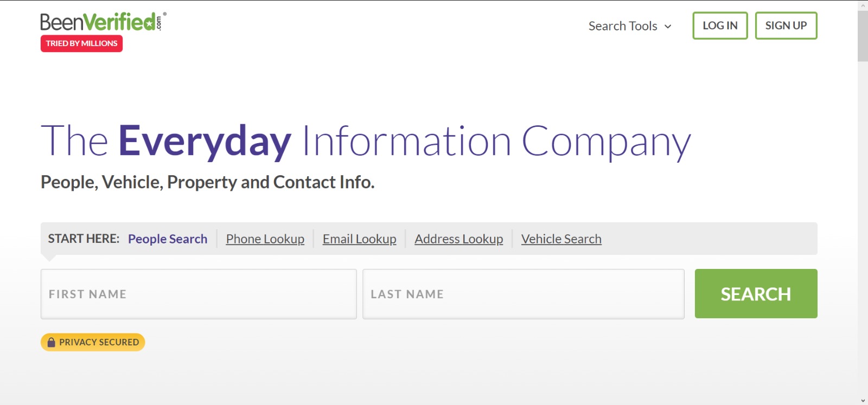Focus the First Name input field
Viewport: 868px width, 405px height.
point(199,294)
